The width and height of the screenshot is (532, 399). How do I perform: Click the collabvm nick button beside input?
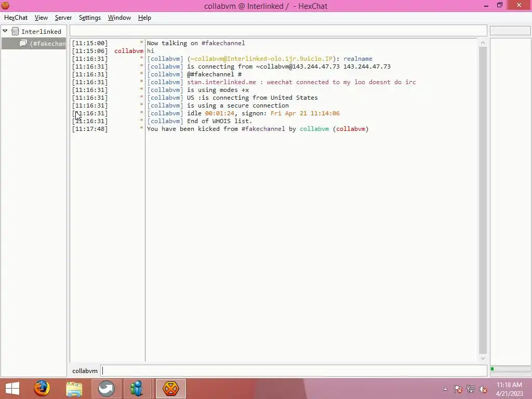(85, 371)
